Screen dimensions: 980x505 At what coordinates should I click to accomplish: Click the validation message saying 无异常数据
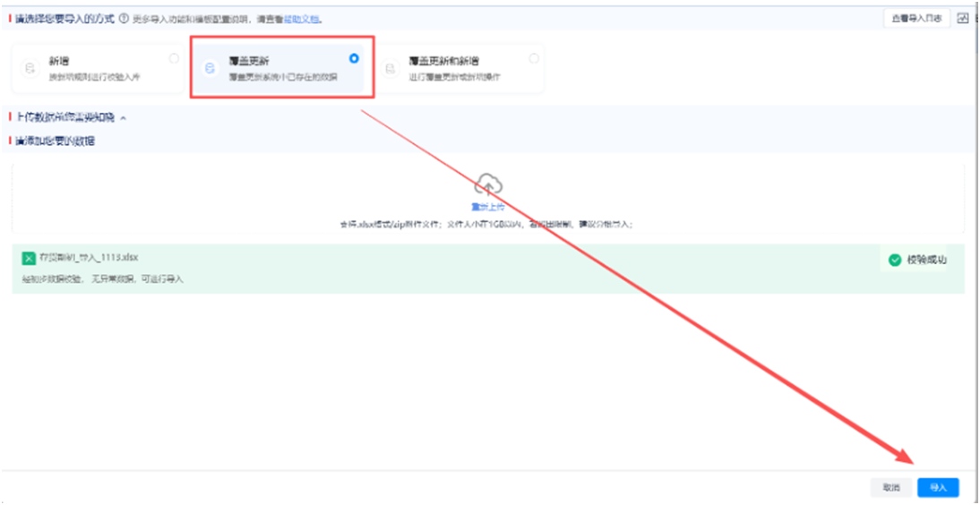[x=103, y=279]
